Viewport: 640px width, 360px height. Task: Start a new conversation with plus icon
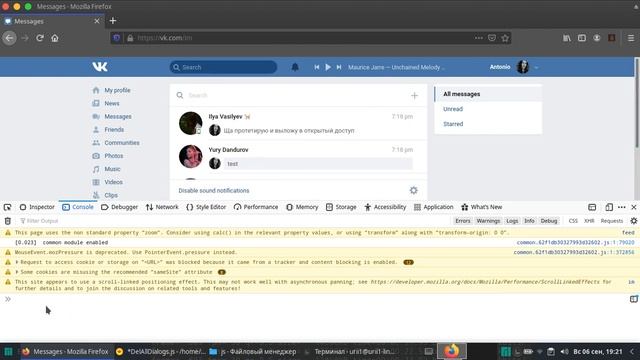414,96
